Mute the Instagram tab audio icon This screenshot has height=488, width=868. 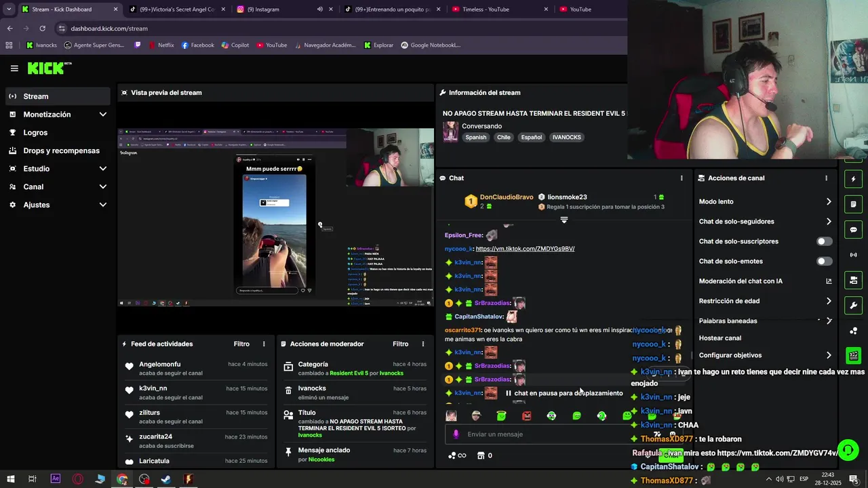tap(319, 9)
